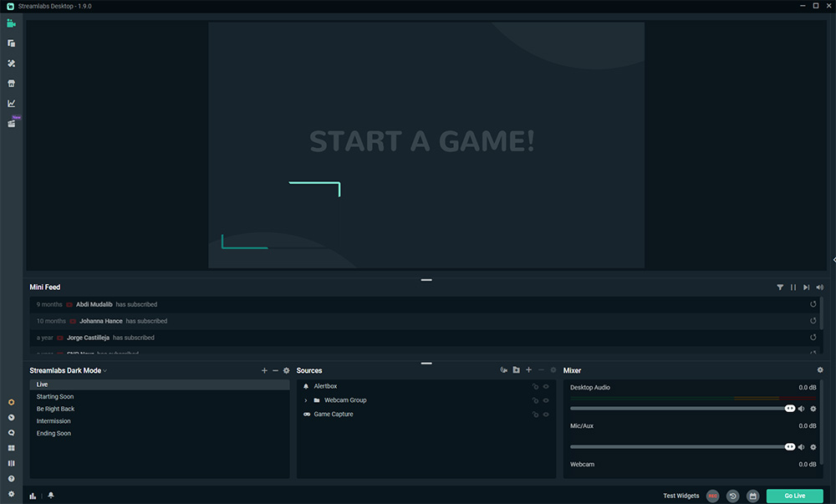Start recording with the REC button

(x=712, y=496)
